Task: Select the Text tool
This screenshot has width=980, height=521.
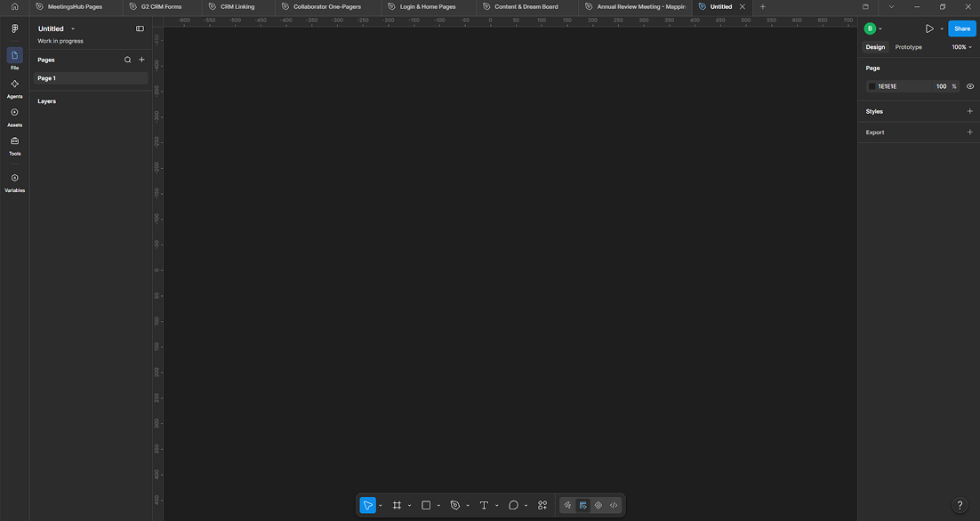Action: click(x=484, y=505)
